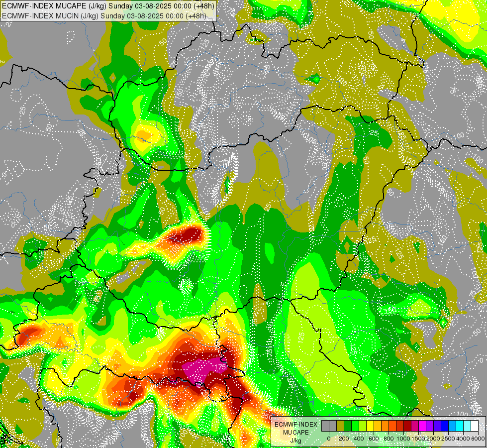Select the legend value 800

tap(389, 439)
